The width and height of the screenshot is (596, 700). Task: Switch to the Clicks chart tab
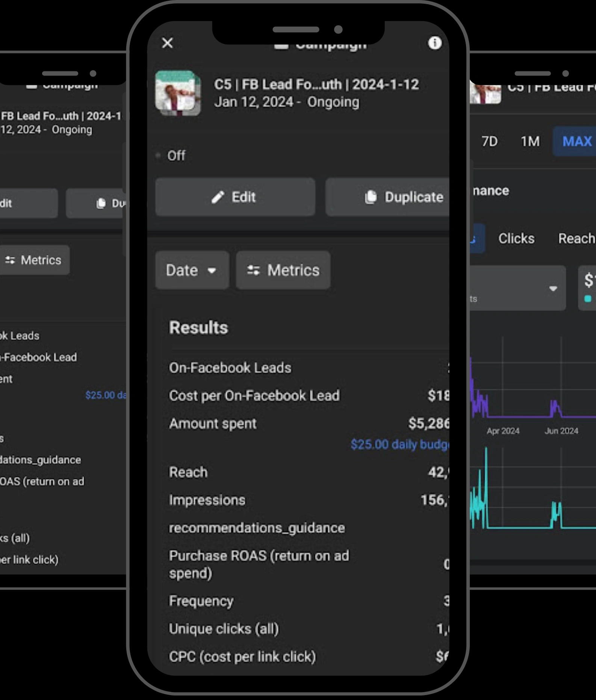(516, 238)
